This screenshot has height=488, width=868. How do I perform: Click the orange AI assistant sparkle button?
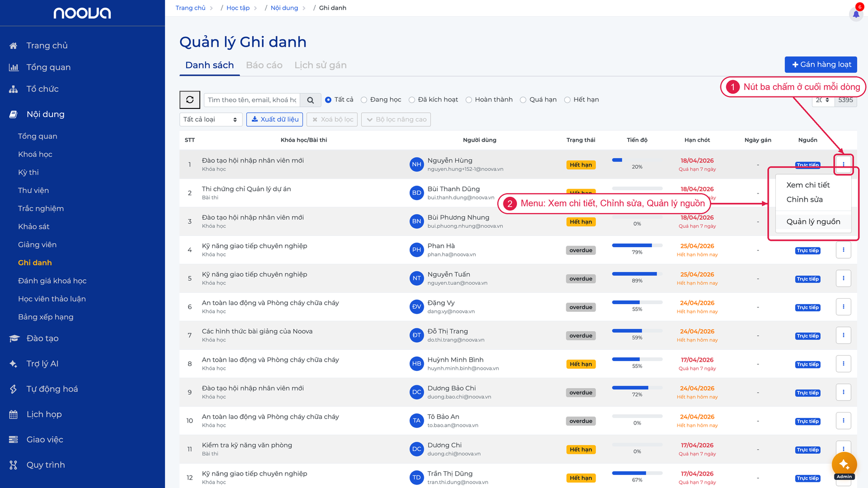point(844,464)
